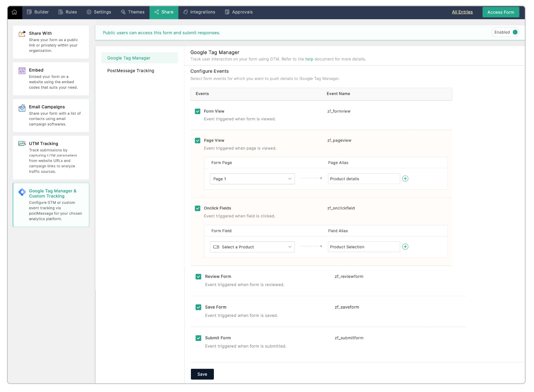Expand the Select a Product field dropdown
The height and width of the screenshot is (392, 534).
click(252, 247)
